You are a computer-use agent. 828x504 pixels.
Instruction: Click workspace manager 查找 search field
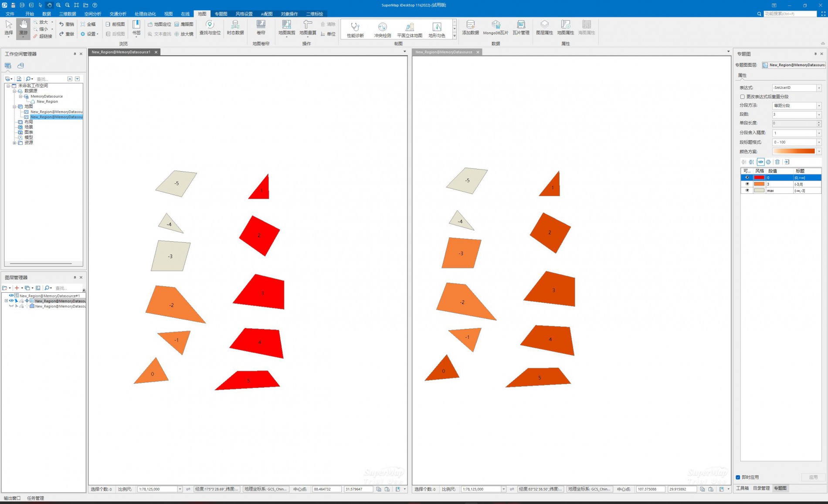50,79
